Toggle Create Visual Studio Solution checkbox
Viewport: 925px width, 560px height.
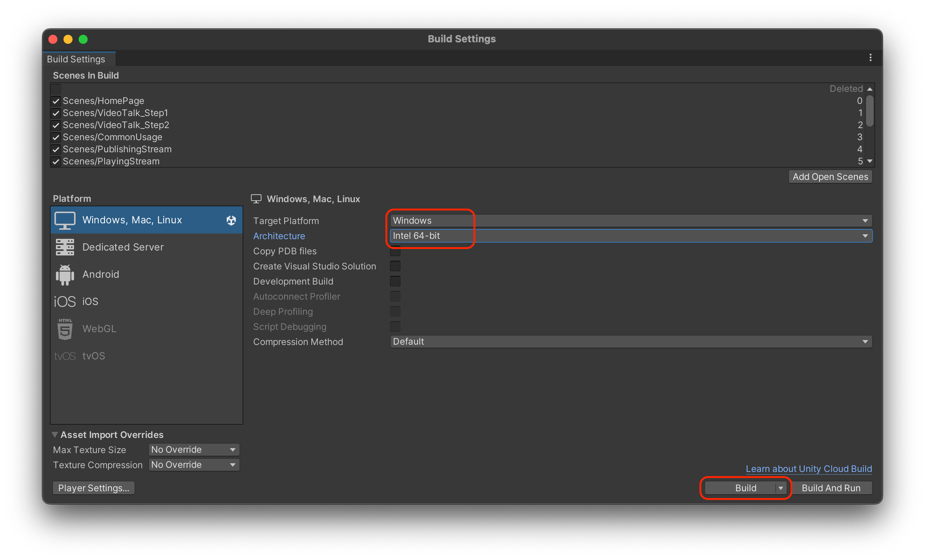(x=395, y=266)
